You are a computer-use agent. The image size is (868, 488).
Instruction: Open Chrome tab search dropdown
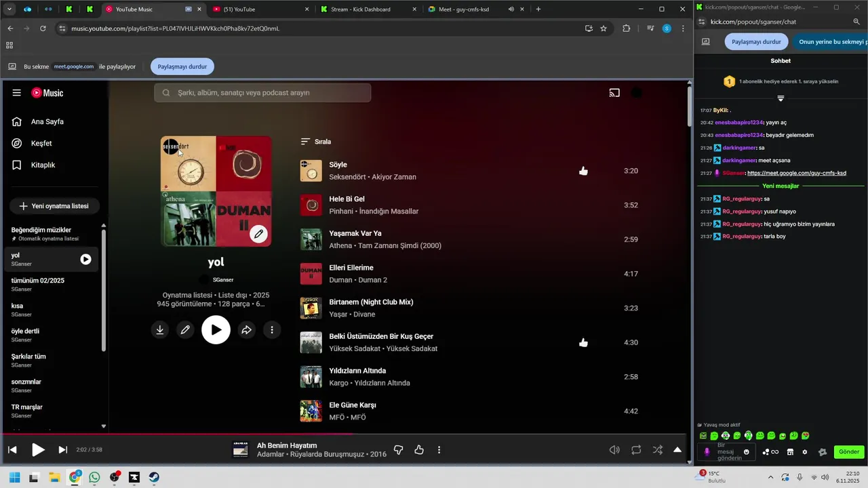click(9, 9)
